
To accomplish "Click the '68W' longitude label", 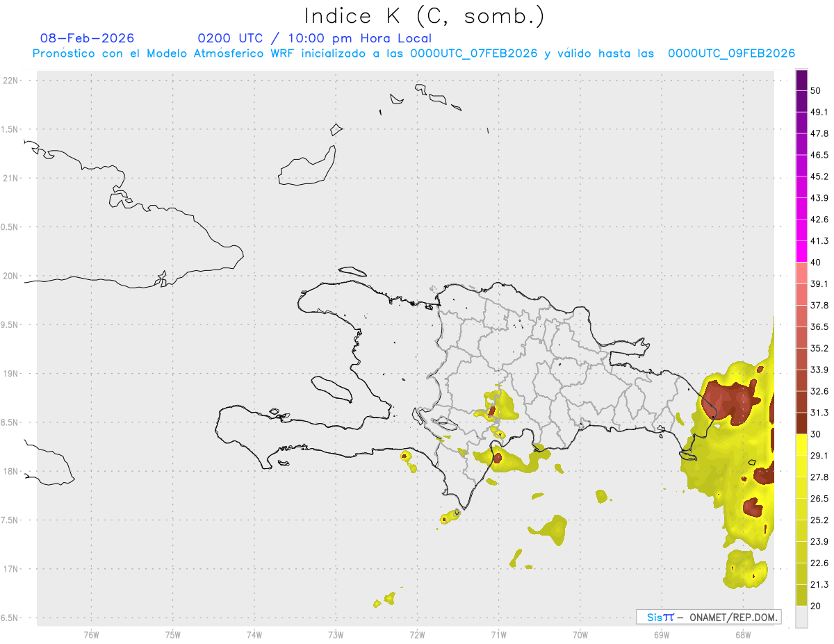I will [x=742, y=634].
